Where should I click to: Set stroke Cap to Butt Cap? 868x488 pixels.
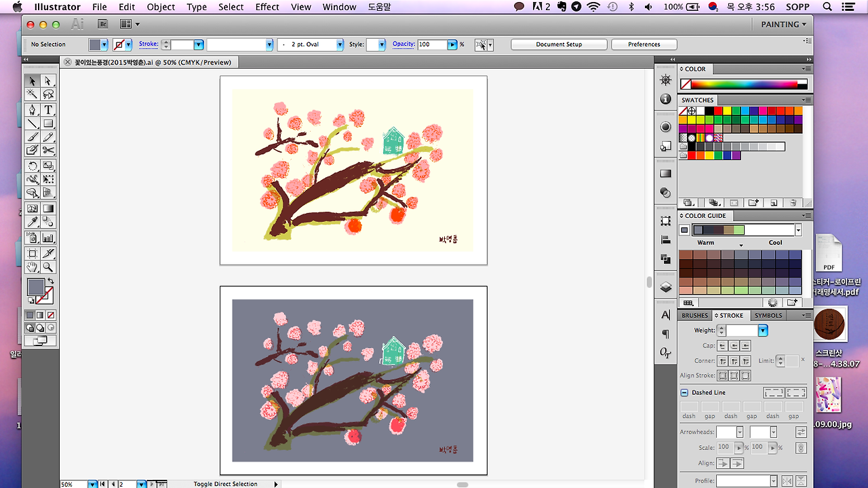(723, 345)
